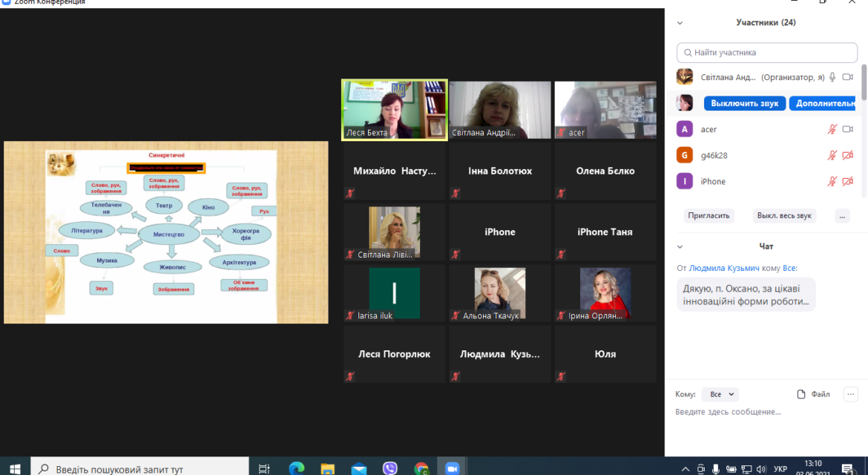Unmute acer participant's muted microphone icon
This screenshot has width=868, height=475.
click(832, 129)
